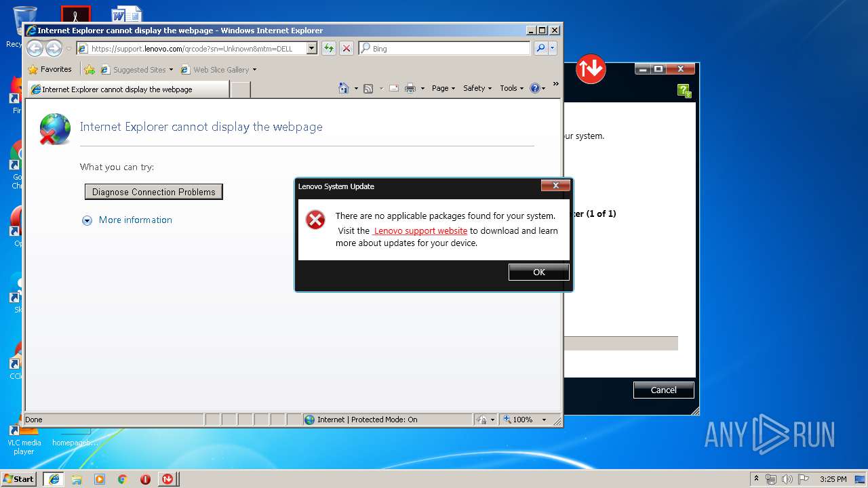Click the blue Help question mark icon
The height and width of the screenshot is (488, 868).
[x=534, y=88]
